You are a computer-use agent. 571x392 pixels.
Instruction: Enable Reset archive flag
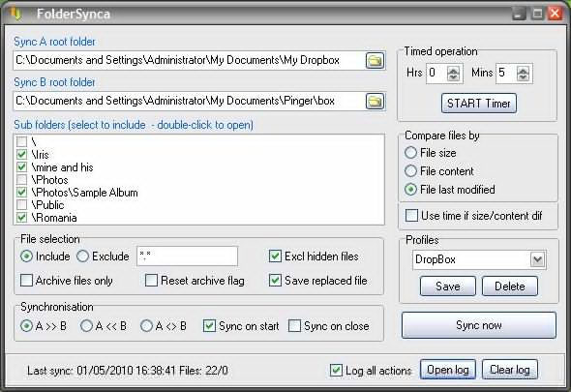coord(151,281)
